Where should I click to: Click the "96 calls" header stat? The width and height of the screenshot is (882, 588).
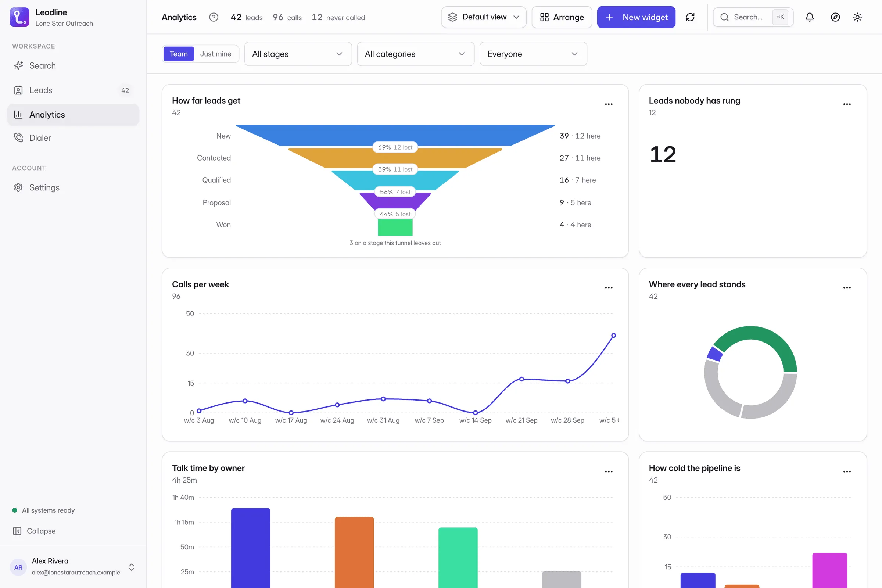coord(287,17)
